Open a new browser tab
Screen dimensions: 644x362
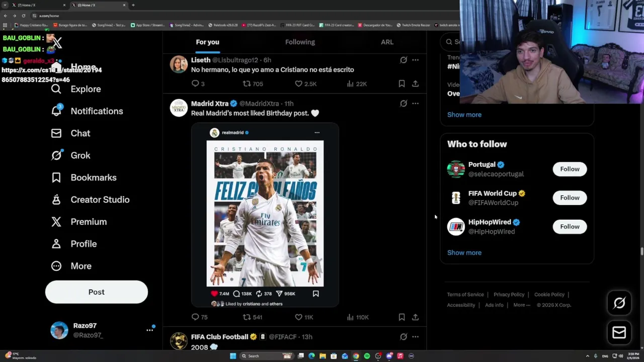[x=133, y=5]
